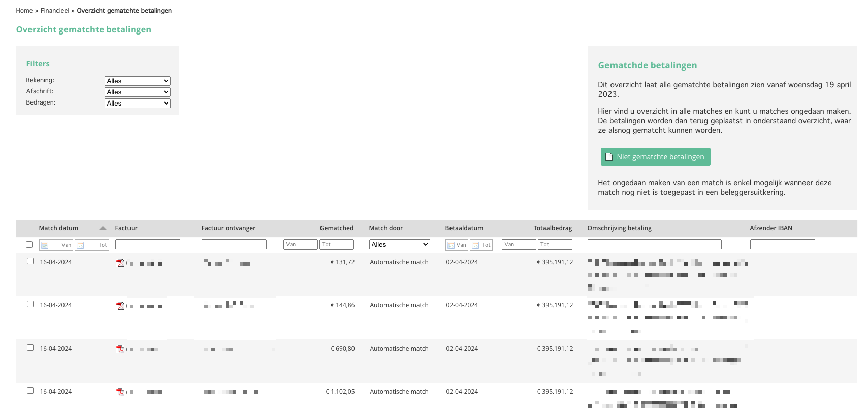This screenshot has width=868, height=413.
Task: Focus the Factuur filter input
Action: pos(148,245)
